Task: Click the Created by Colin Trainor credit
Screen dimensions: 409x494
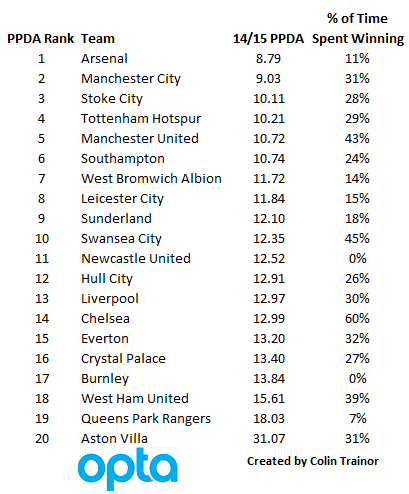Action: click(313, 461)
